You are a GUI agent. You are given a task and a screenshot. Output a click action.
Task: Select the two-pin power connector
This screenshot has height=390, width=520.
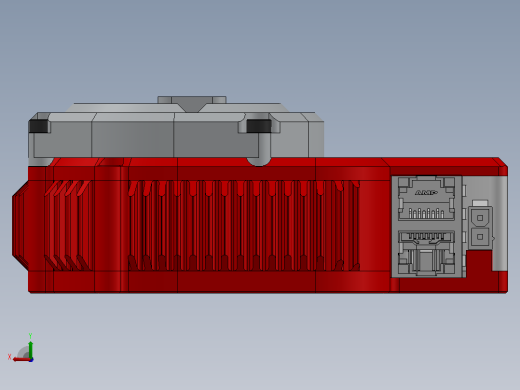coord(480,227)
